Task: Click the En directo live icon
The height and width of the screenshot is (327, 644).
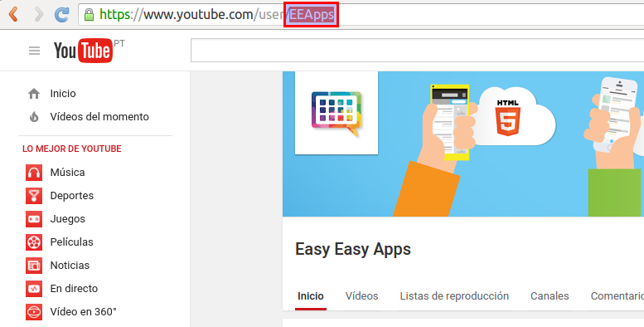Action: (34, 289)
